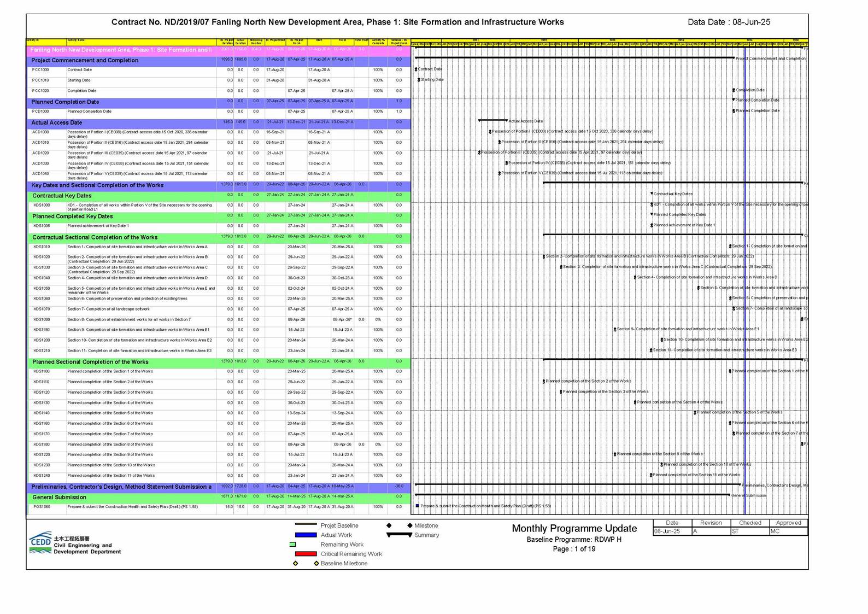Select the Remaining Work green legend box
868x614 pixels.
coord(293,545)
